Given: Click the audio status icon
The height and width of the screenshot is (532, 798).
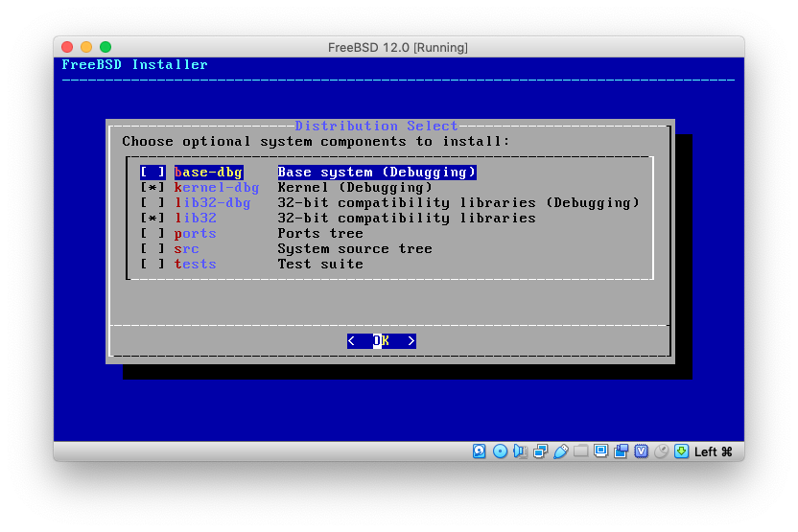Looking at the screenshot, I should (520, 451).
